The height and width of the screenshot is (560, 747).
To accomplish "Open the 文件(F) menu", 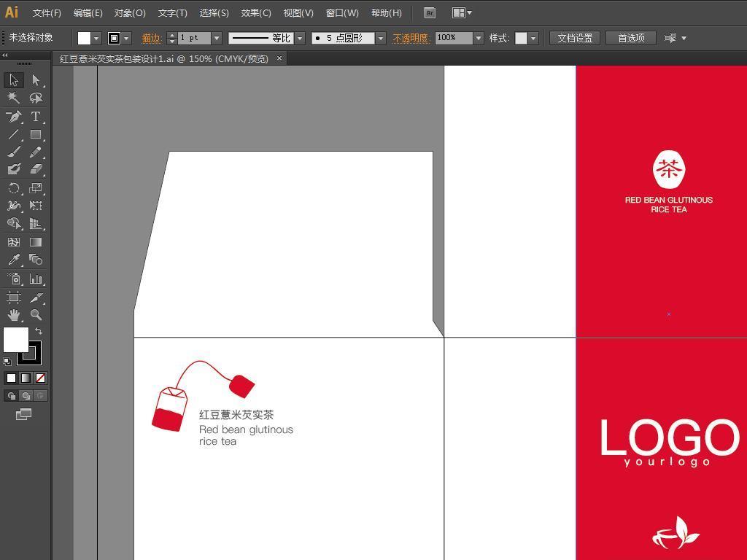I will point(47,12).
